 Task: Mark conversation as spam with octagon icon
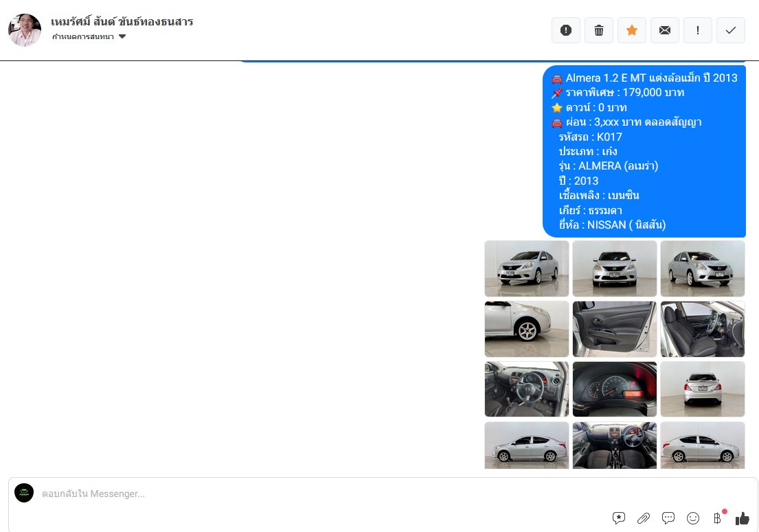pyautogui.click(x=566, y=30)
